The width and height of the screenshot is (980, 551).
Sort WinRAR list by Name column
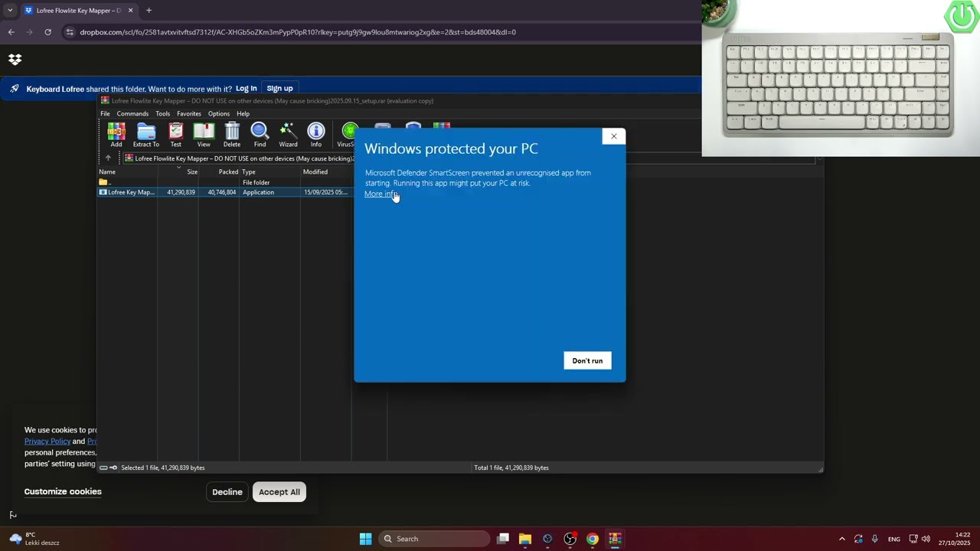pyautogui.click(x=127, y=172)
